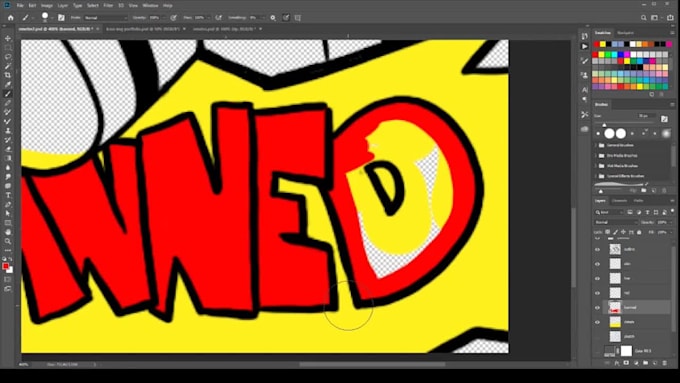The height and width of the screenshot is (383, 680).
Task: Open the Libraries cloud panel icon
Action: [x=585, y=129]
